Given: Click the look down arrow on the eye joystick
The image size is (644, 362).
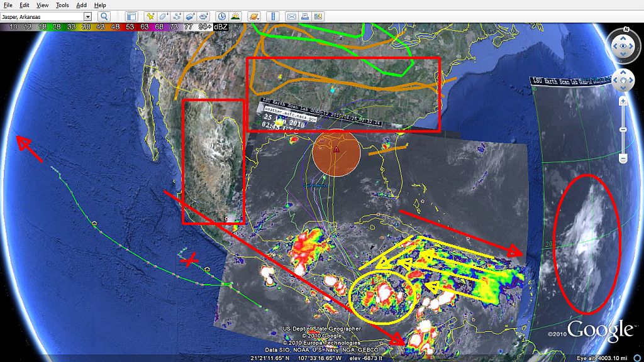Looking at the screenshot, I should tap(623, 54).
